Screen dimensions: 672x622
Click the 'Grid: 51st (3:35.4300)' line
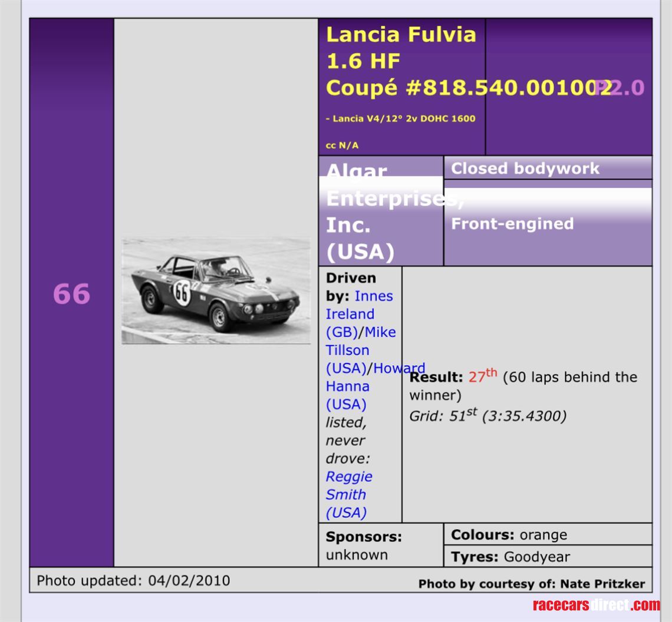click(x=487, y=415)
